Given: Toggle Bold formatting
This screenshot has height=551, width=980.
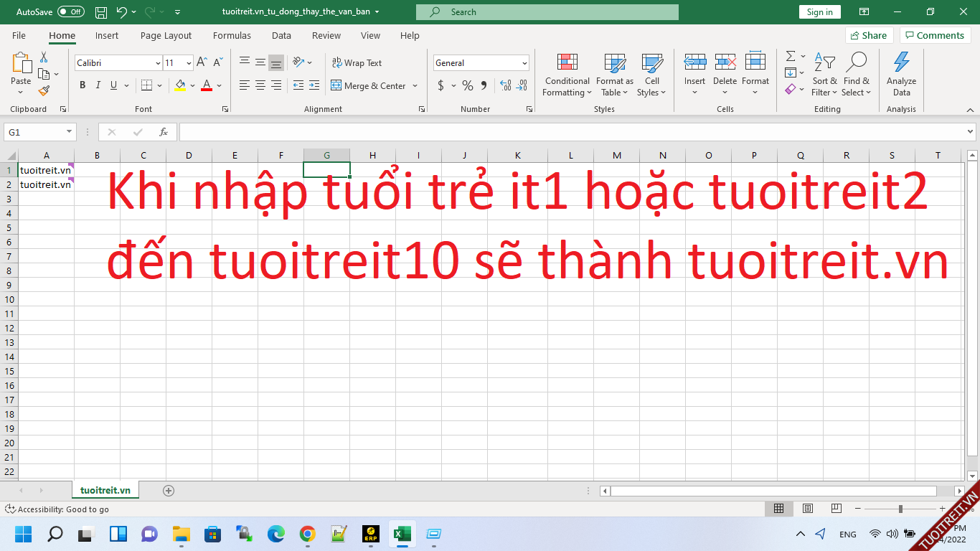Looking at the screenshot, I should coord(83,85).
